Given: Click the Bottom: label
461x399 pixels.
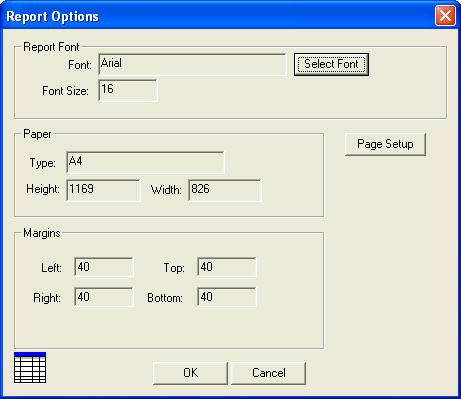Looking at the screenshot, I should point(165,298).
